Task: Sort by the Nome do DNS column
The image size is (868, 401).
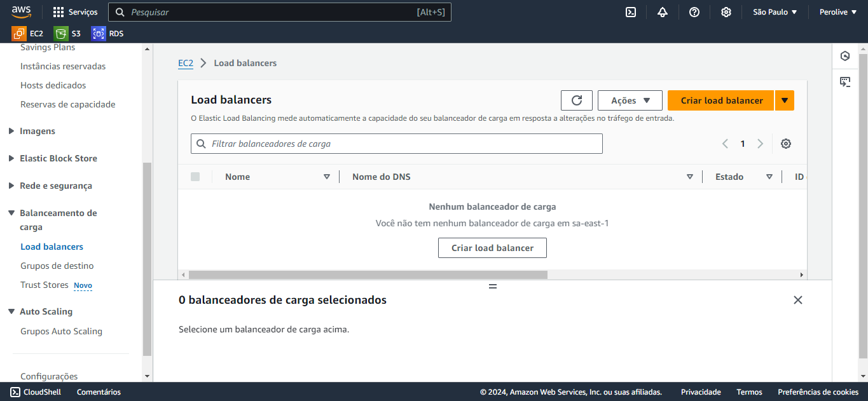Action: tap(690, 177)
